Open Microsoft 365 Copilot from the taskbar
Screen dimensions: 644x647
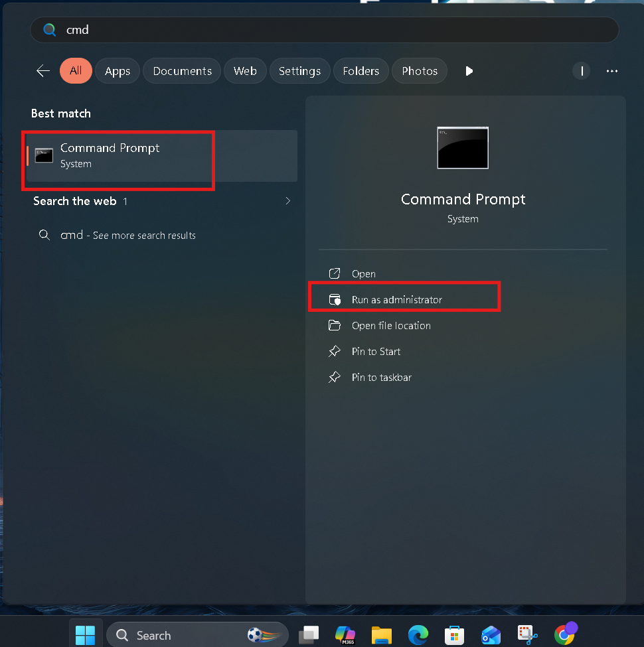click(345, 635)
